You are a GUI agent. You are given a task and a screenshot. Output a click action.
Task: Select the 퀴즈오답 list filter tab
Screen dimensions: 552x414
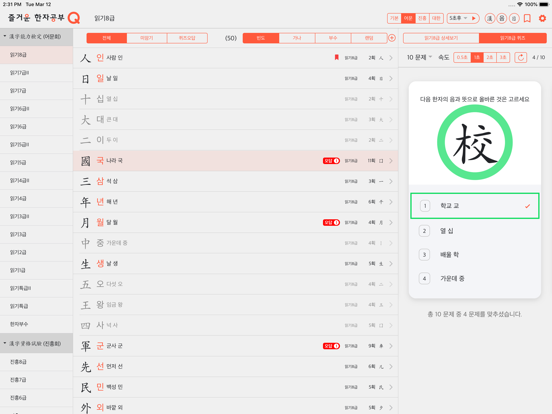tap(187, 38)
